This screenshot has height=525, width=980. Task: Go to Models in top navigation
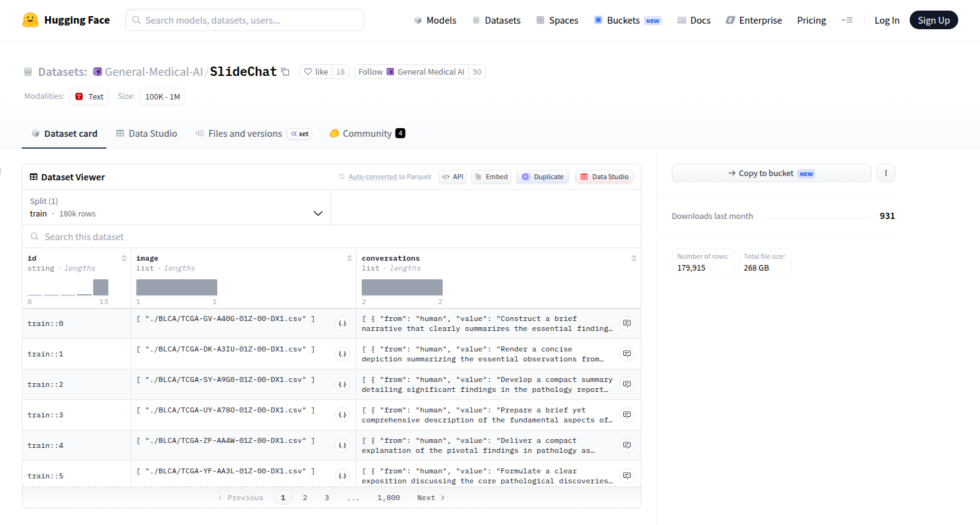(435, 20)
